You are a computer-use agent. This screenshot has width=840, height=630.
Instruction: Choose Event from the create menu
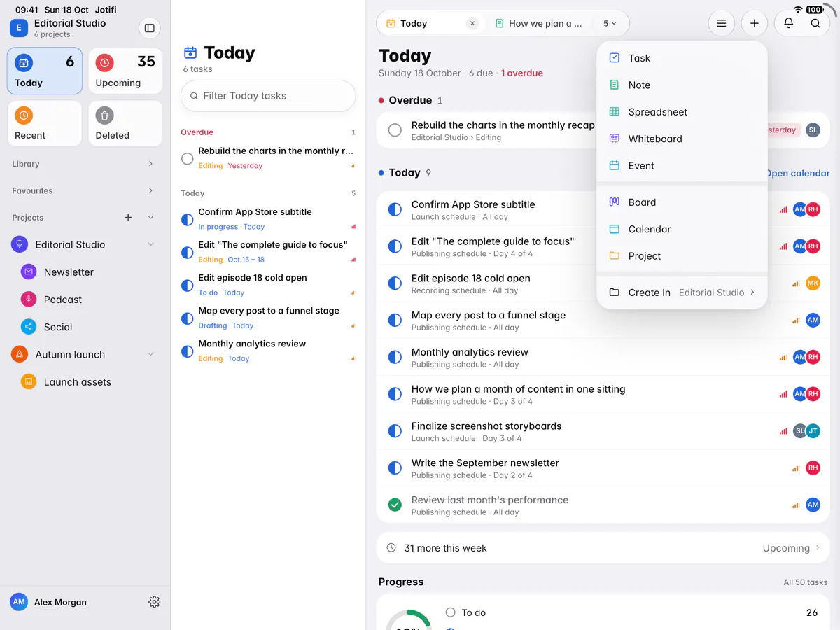[x=682, y=166]
